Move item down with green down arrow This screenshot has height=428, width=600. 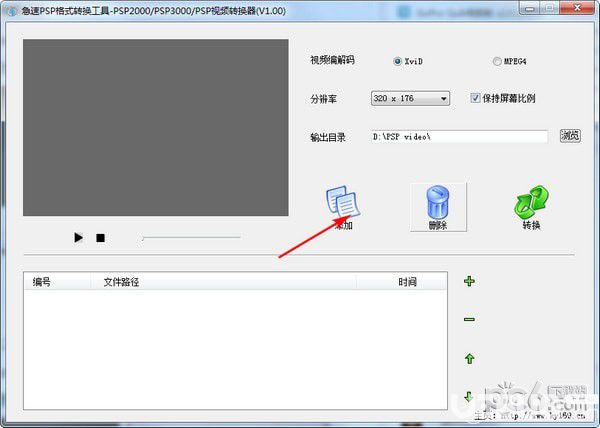(x=469, y=396)
